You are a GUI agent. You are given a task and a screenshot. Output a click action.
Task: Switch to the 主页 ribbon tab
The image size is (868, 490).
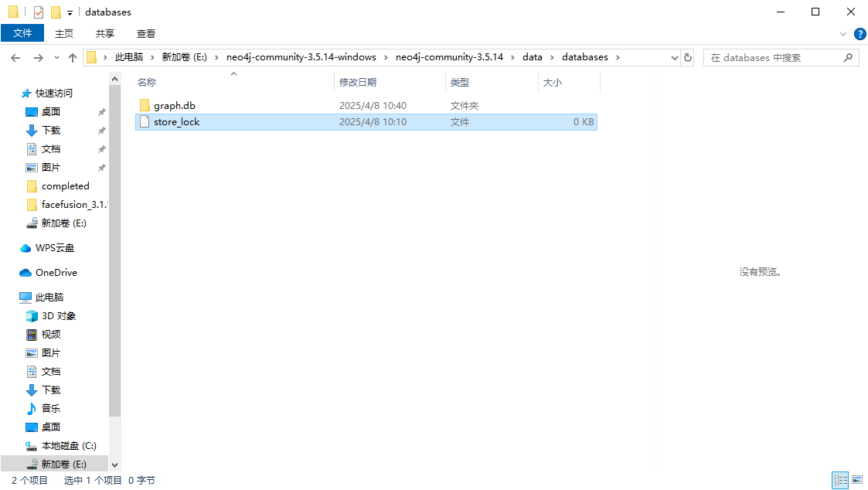coord(63,34)
